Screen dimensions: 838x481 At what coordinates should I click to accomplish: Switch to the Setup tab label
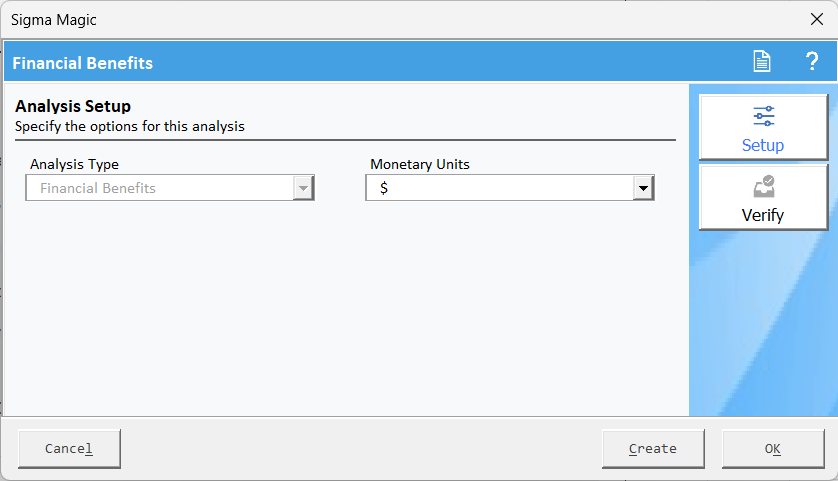[x=763, y=145]
